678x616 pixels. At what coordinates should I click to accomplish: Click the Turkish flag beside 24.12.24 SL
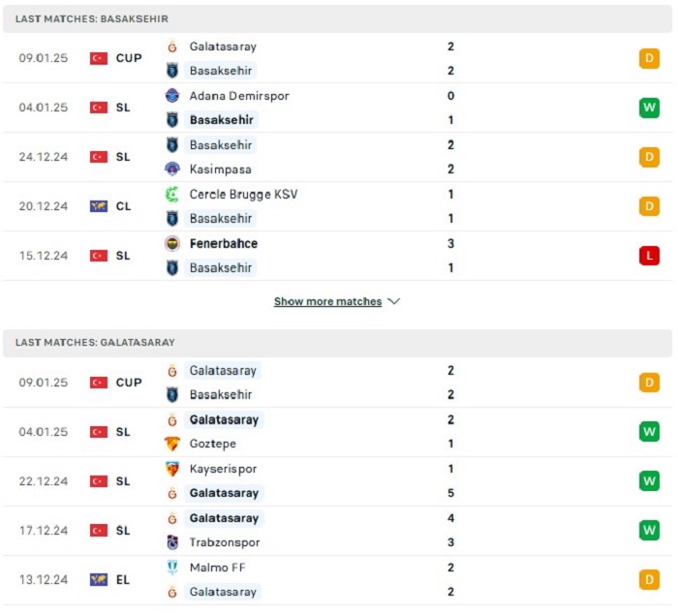pyautogui.click(x=99, y=157)
